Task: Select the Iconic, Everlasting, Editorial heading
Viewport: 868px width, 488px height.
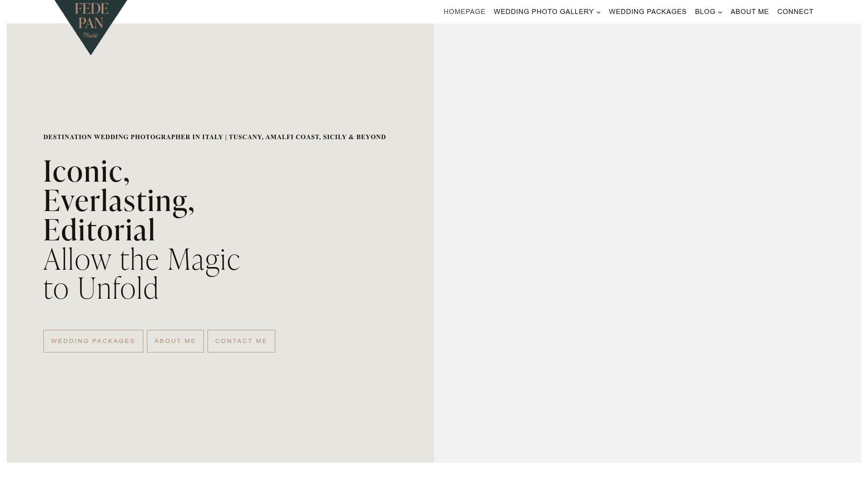Action: [119, 200]
